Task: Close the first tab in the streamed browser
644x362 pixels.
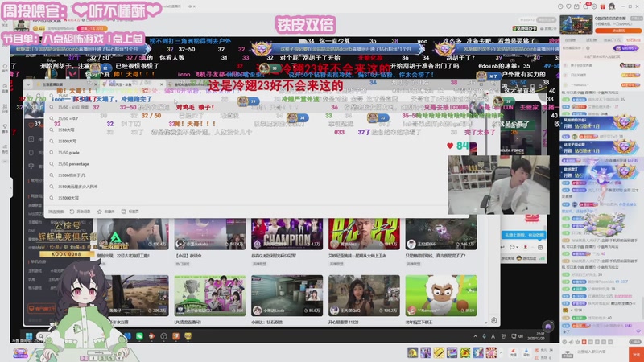Action: 95,84
